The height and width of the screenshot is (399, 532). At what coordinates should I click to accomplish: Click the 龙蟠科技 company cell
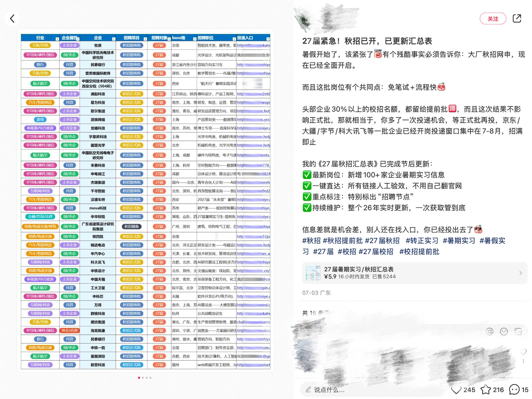[98, 128]
